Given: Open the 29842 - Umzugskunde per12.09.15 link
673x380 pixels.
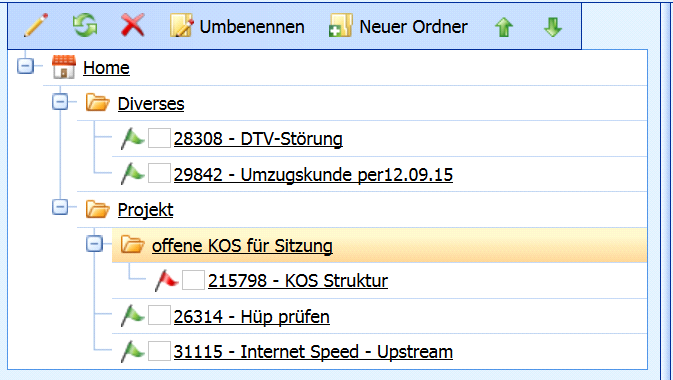Looking at the screenshot, I should click(313, 175).
